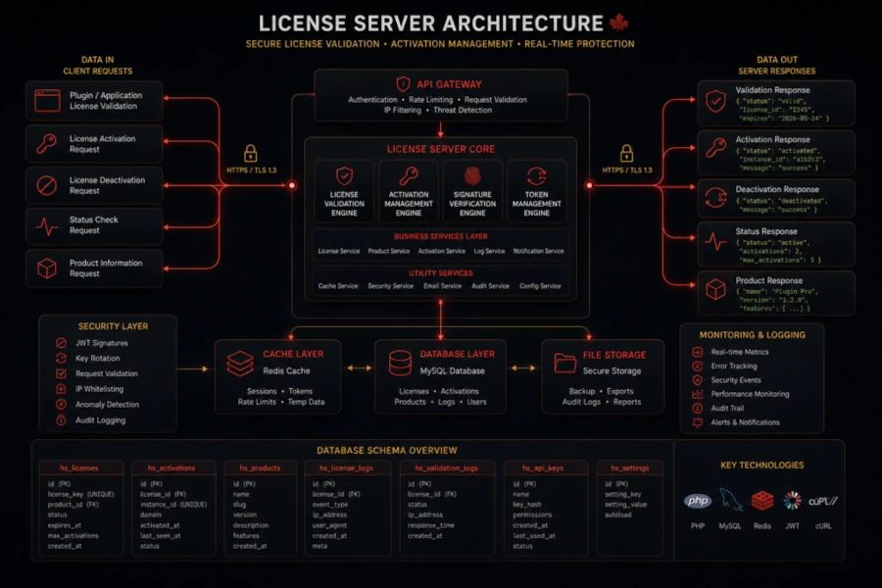Select the hs_api_keys table header
The image size is (882, 588).
(546, 467)
